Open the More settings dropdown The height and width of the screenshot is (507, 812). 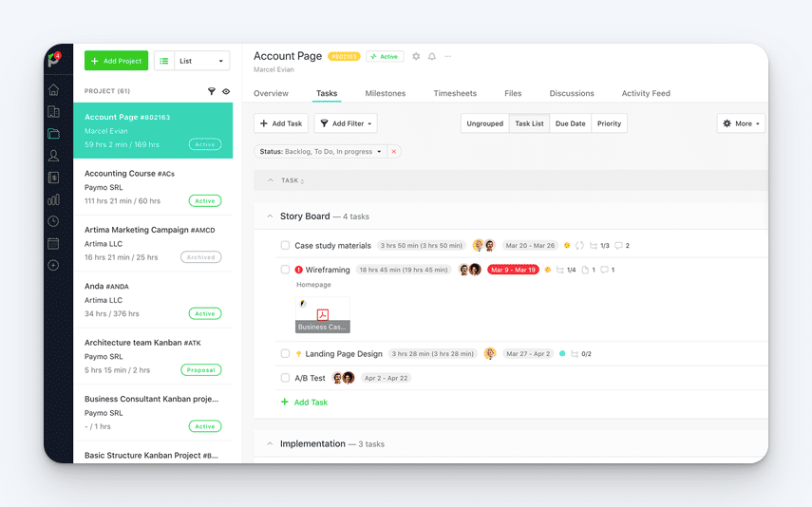point(741,123)
